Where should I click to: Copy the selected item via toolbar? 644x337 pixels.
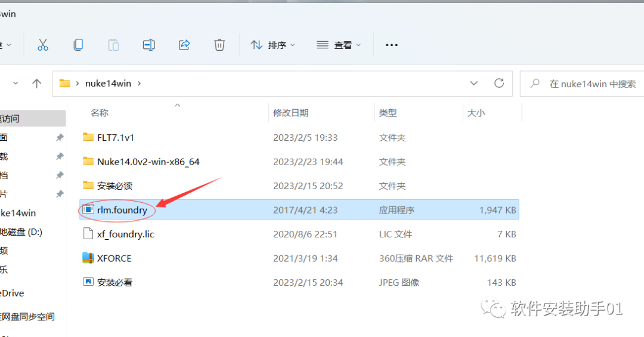(x=78, y=45)
